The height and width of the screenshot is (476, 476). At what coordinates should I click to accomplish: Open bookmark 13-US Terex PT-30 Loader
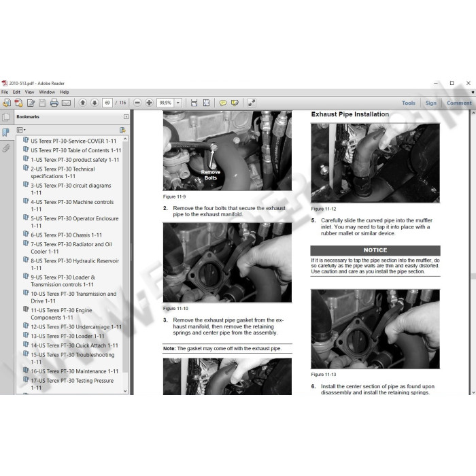coord(67,336)
